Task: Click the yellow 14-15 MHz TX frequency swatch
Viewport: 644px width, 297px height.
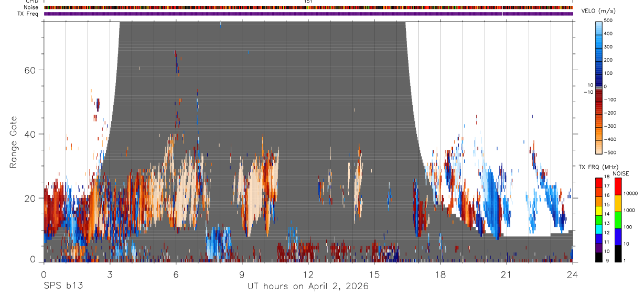Action: [x=598, y=210]
